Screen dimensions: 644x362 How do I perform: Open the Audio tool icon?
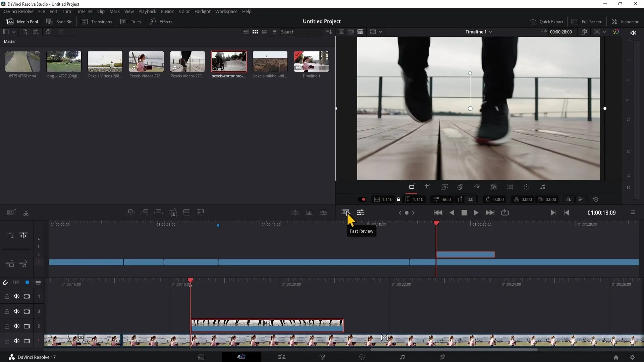click(x=543, y=187)
